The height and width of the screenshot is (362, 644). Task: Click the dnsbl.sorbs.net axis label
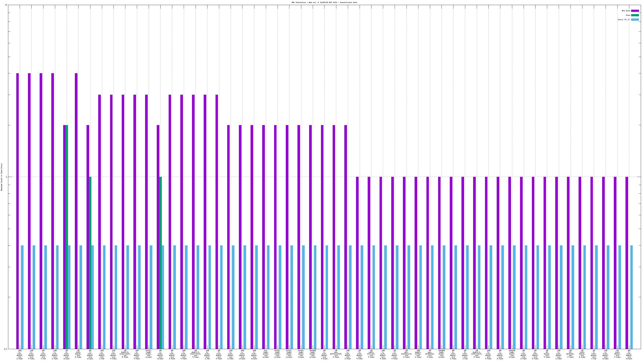point(418,354)
